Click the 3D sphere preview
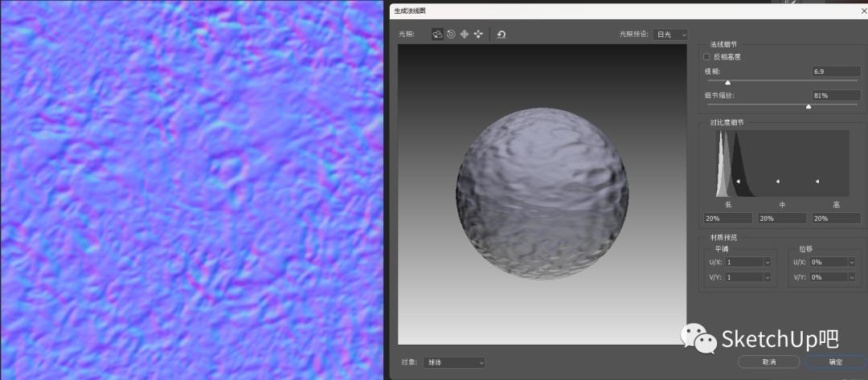Screen dimensions: 868x380 click(542, 194)
